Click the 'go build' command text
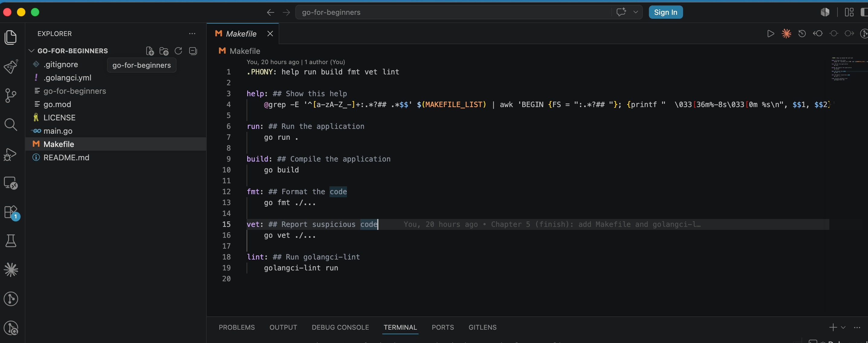Viewport: 868px width, 343px height. click(x=281, y=170)
